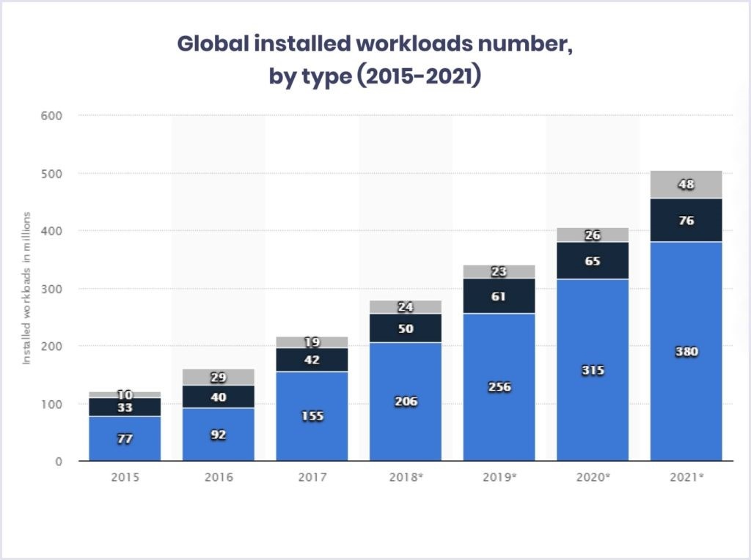751x560 pixels.
Task: Select the dark 2017 bar segment labeled 42
Action: [x=312, y=360]
